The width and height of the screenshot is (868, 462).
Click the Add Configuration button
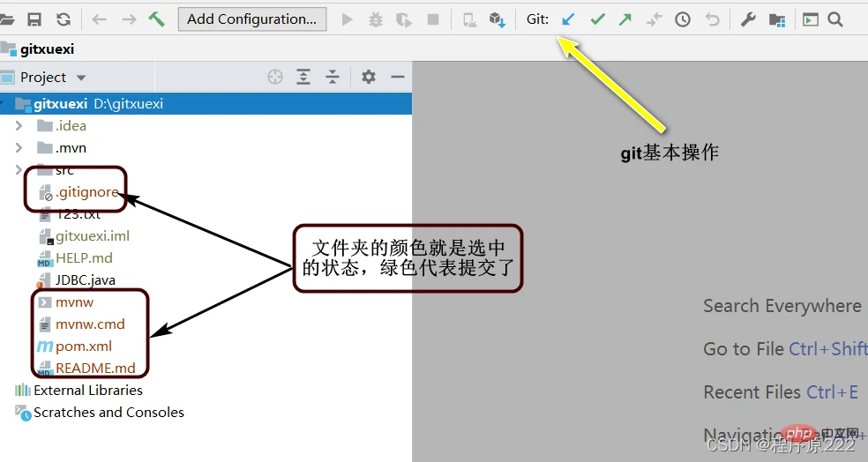251,19
